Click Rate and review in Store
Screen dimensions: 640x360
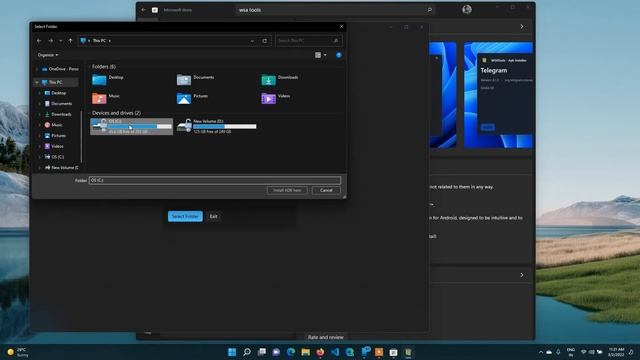[325, 337]
